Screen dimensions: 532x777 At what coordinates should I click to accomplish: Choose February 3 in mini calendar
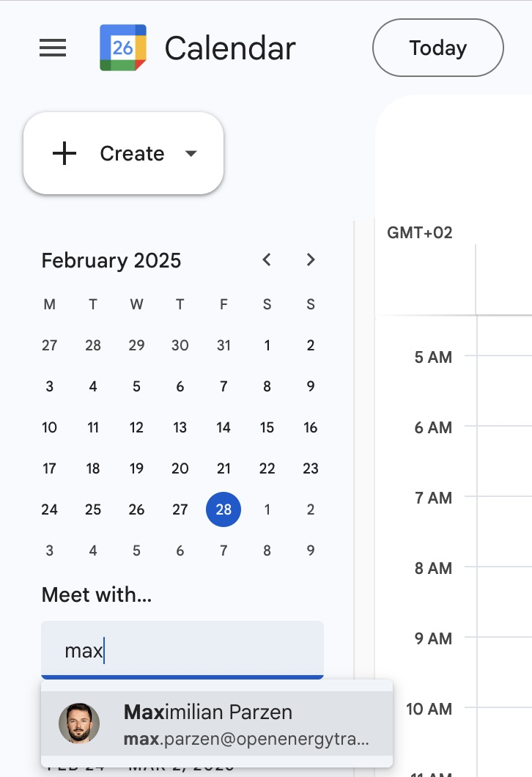(49, 386)
